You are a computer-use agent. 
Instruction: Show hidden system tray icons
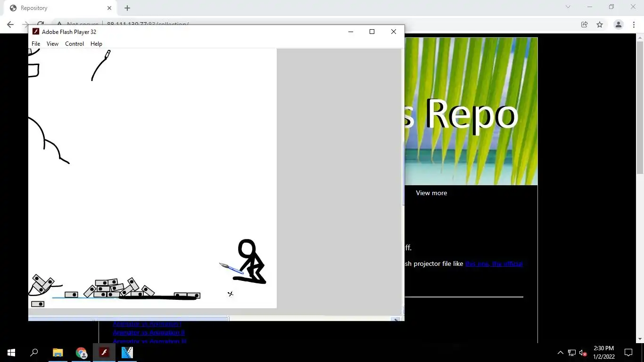point(560,353)
